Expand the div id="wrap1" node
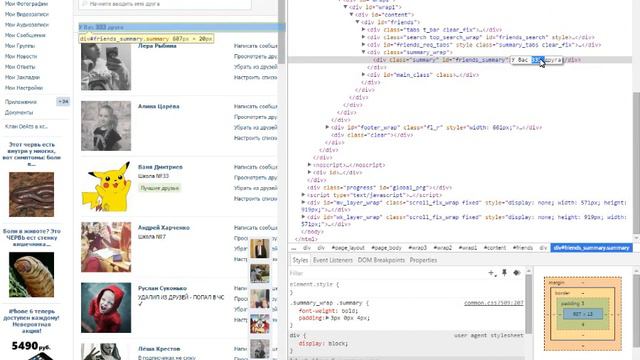This screenshot has height=360, width=640. pyautogui.click(x=345, y=7)
